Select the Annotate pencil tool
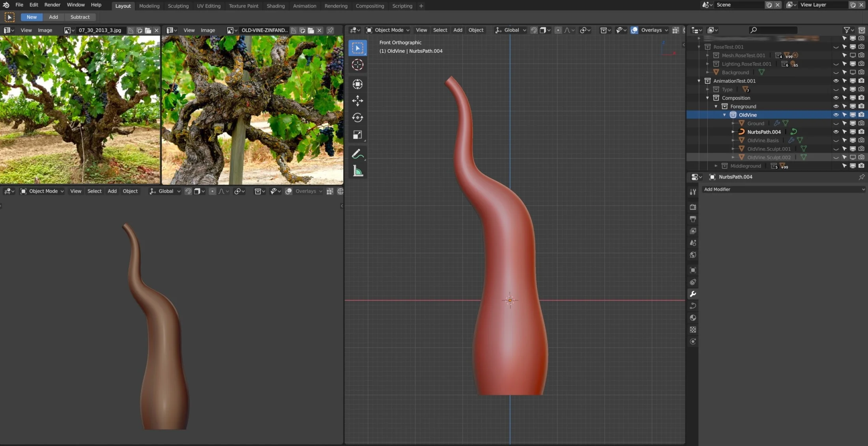868x446 pixels. point(357,154)
